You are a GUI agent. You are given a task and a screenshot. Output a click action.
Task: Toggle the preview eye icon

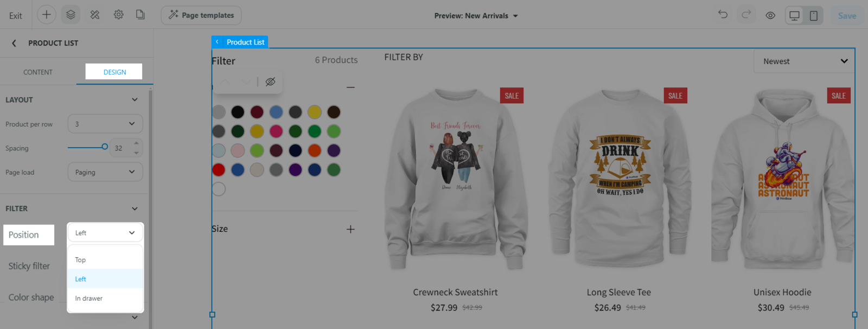point(770,15)
